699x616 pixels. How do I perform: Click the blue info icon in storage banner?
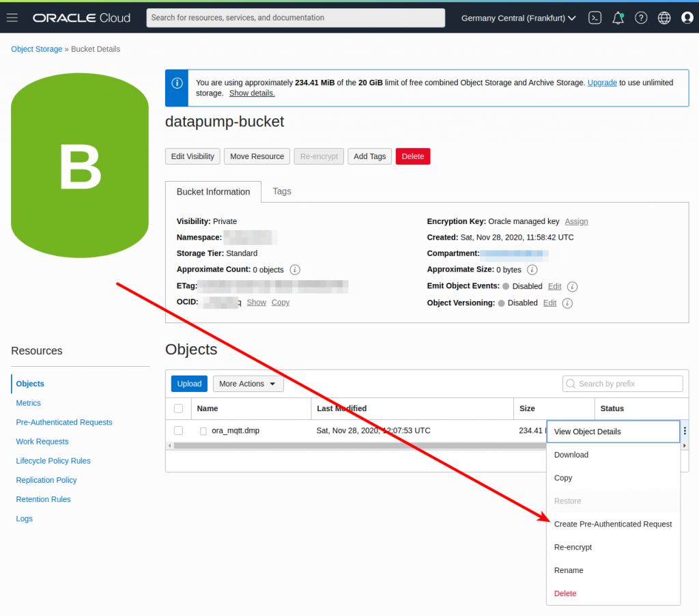pos(177,83)
